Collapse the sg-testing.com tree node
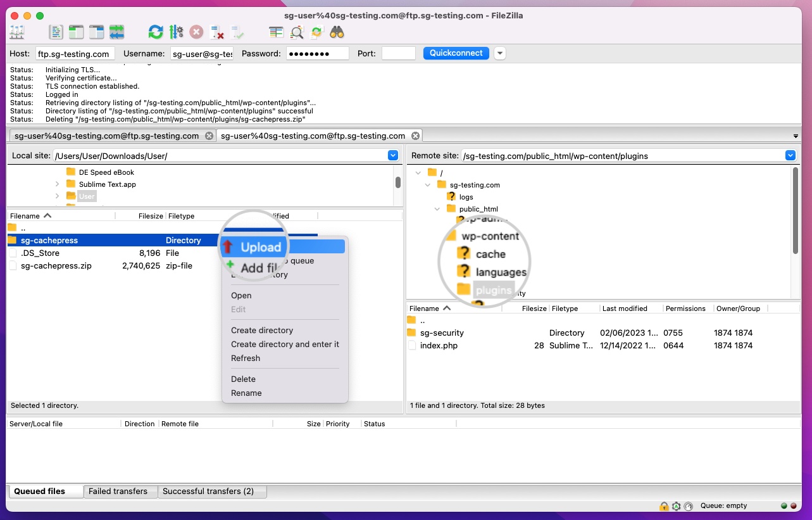This screenshot has height=520, width=812. point(428,185)
